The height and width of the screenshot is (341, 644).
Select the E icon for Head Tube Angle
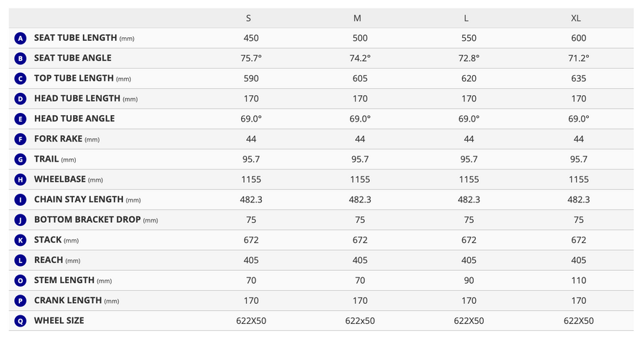point(20,119)
